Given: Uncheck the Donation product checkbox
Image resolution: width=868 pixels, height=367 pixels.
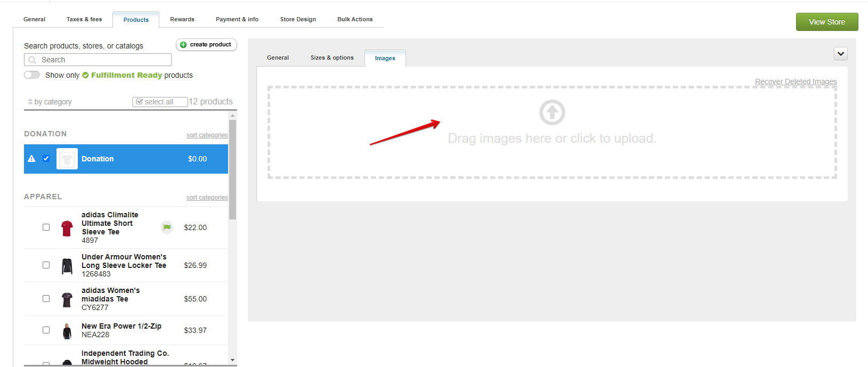Looking at the screenshot, I should coord(46,159).
